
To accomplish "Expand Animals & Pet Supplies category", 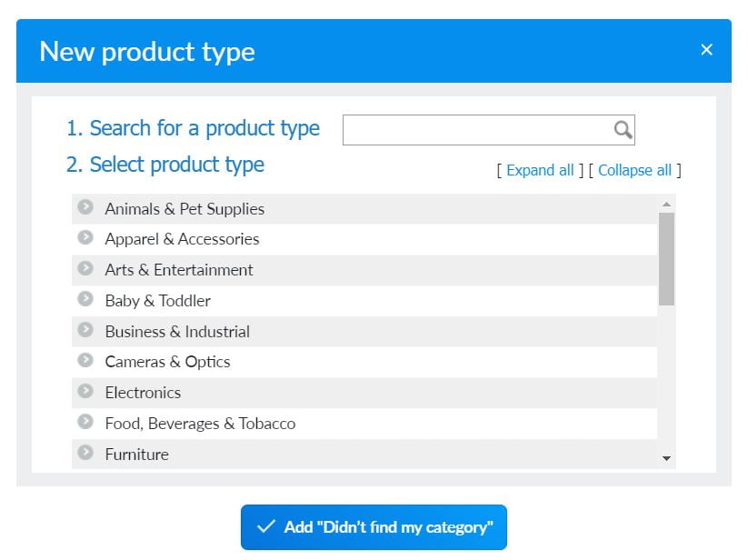I will pyautogui.click(x=85, y=207).
